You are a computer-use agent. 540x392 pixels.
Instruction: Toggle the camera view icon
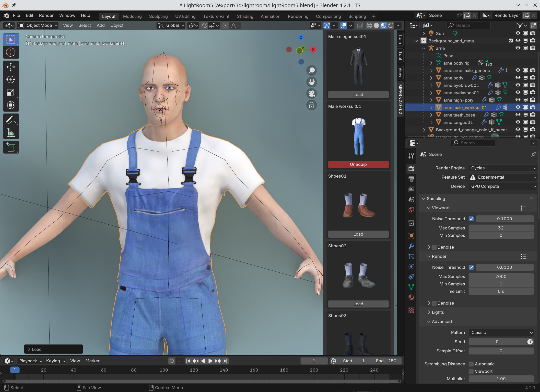[312, 94]
